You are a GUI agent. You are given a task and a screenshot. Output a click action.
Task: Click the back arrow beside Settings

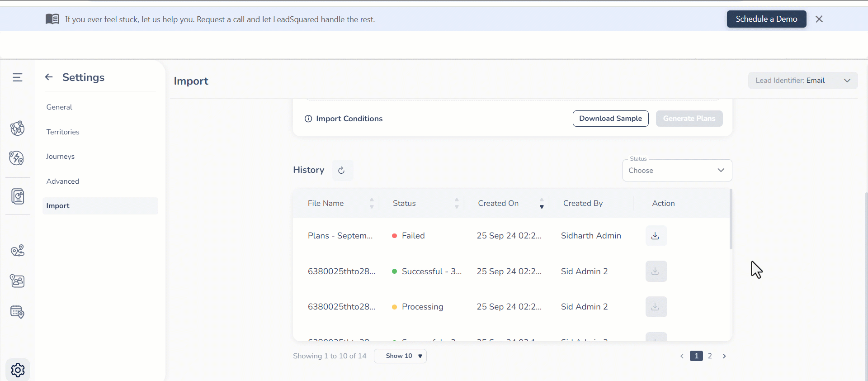[49, 77]
